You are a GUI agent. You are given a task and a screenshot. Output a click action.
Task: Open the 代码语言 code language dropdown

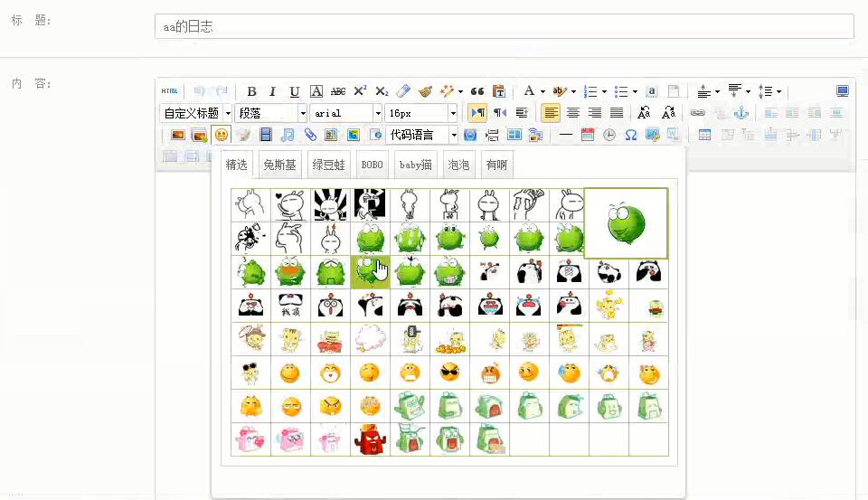(x=422, y=135)
